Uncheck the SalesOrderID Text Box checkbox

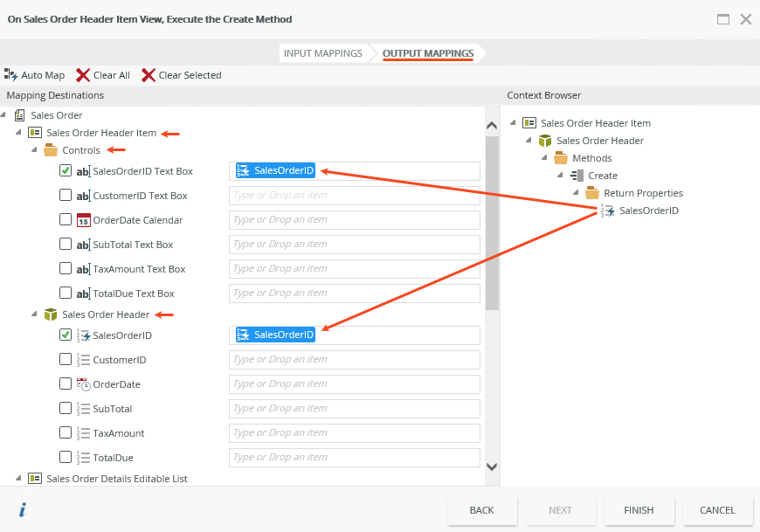(66, 171)
